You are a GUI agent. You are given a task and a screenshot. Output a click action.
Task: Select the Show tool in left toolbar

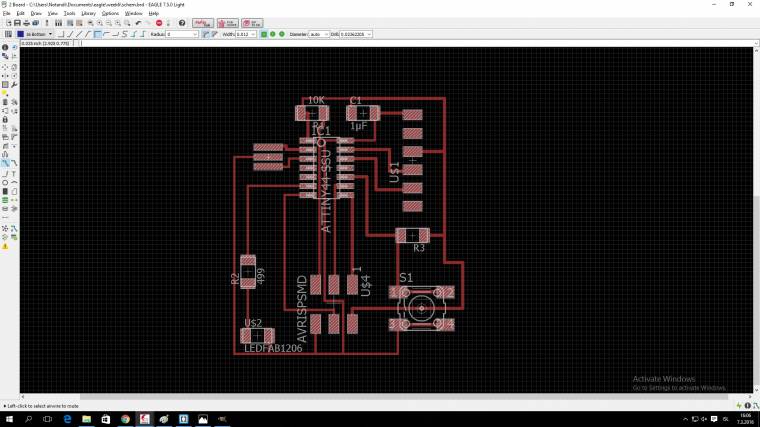point(14,47)
